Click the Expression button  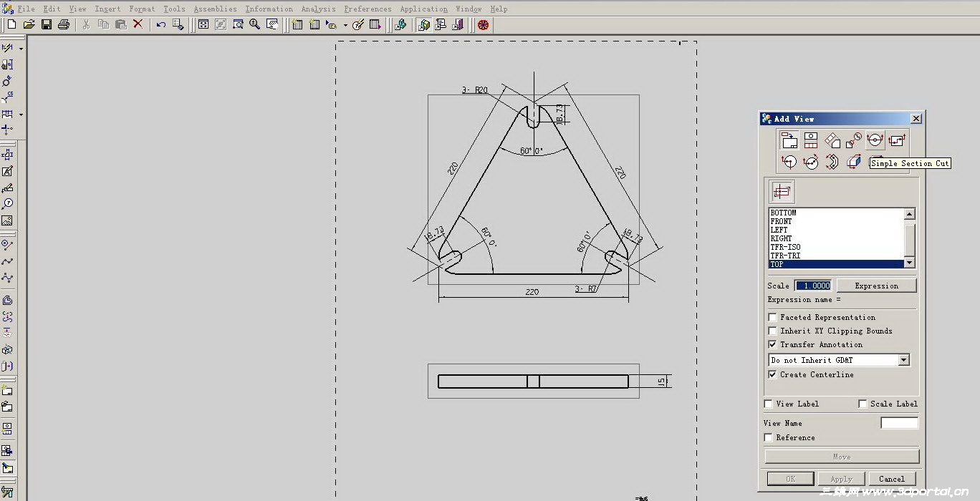click(x=876, y=286)
